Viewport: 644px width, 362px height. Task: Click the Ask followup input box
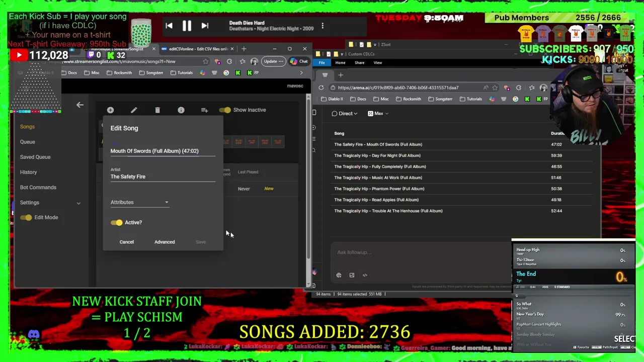pos(421,252)
